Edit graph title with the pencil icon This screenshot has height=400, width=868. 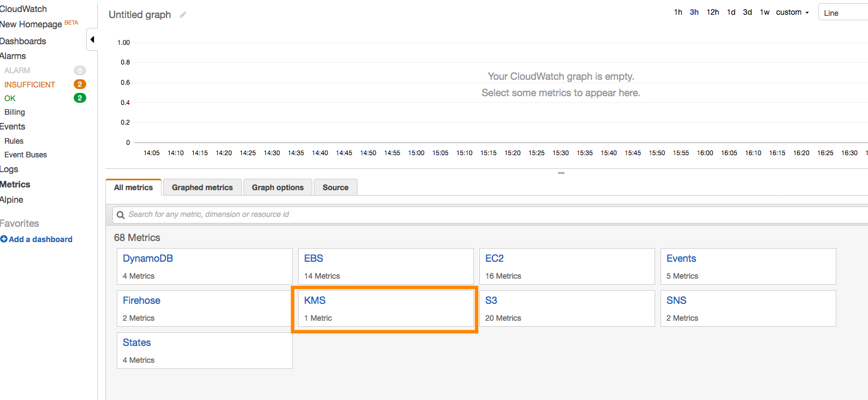[x=183, y=15]
